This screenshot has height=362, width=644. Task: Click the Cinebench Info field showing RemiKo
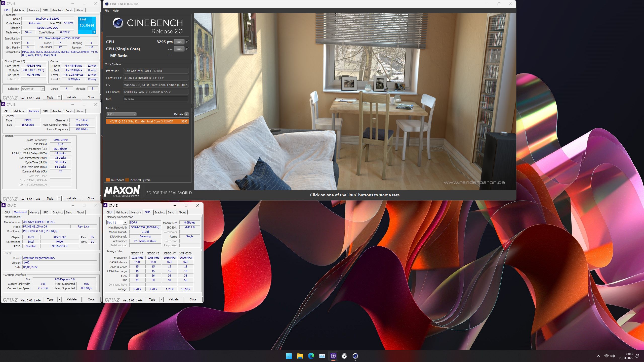click(156, 99)
